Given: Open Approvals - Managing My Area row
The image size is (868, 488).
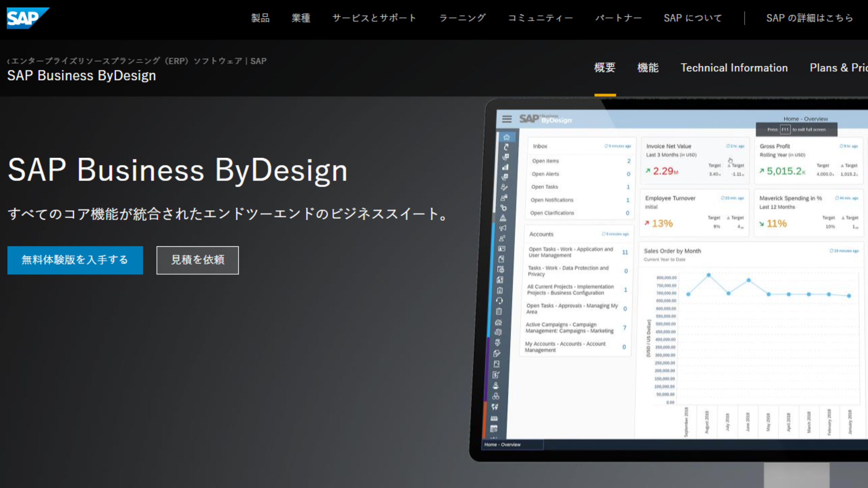Looking at the screenshot, I should coord(577,309).
